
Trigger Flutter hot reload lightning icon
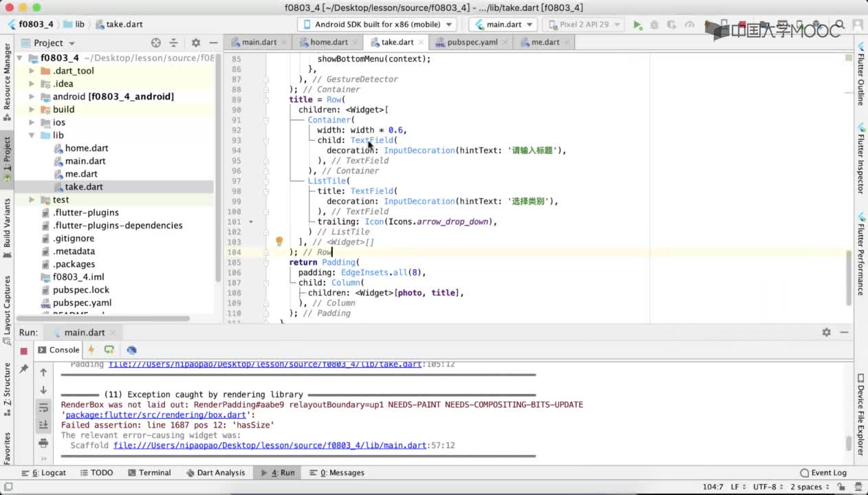coord(91,350)
